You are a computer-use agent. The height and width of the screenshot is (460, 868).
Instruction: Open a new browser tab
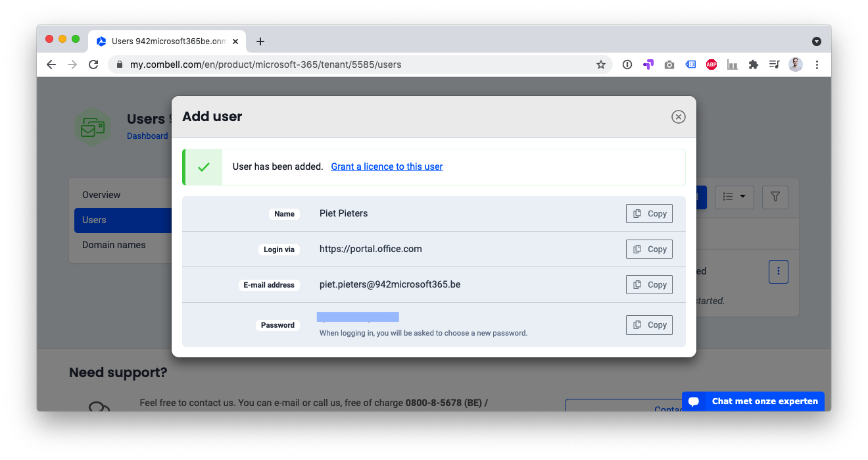tap(260, 41)
